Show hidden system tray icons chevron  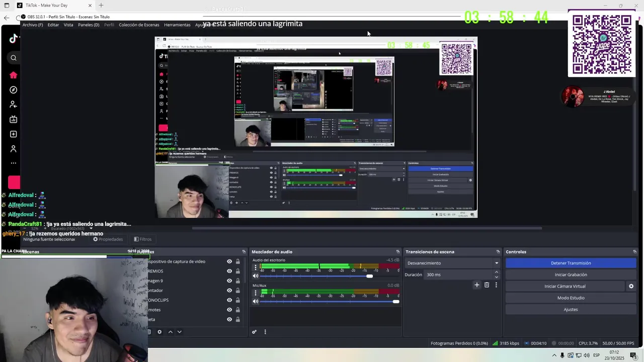[x=554, y=355]
